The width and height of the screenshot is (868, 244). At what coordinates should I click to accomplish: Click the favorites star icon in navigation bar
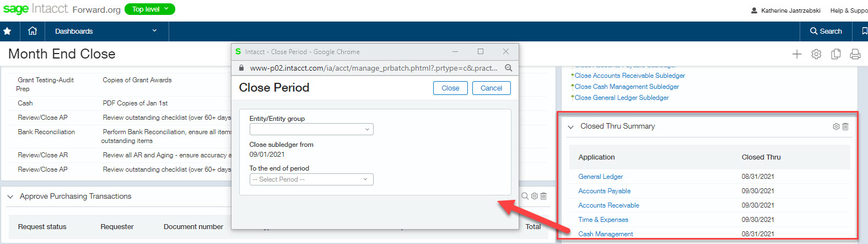7,31
